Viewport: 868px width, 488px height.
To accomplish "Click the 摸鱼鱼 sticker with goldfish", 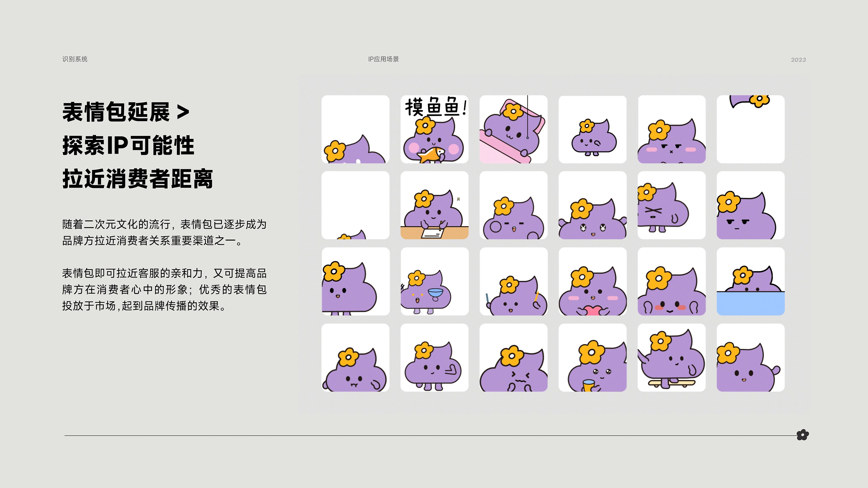I will (434, 129).
